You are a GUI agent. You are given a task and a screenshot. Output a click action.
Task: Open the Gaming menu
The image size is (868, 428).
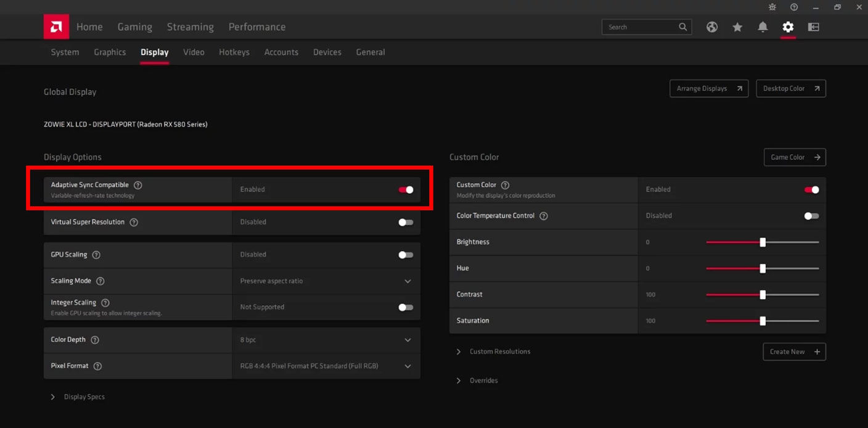tap(134, 27)
